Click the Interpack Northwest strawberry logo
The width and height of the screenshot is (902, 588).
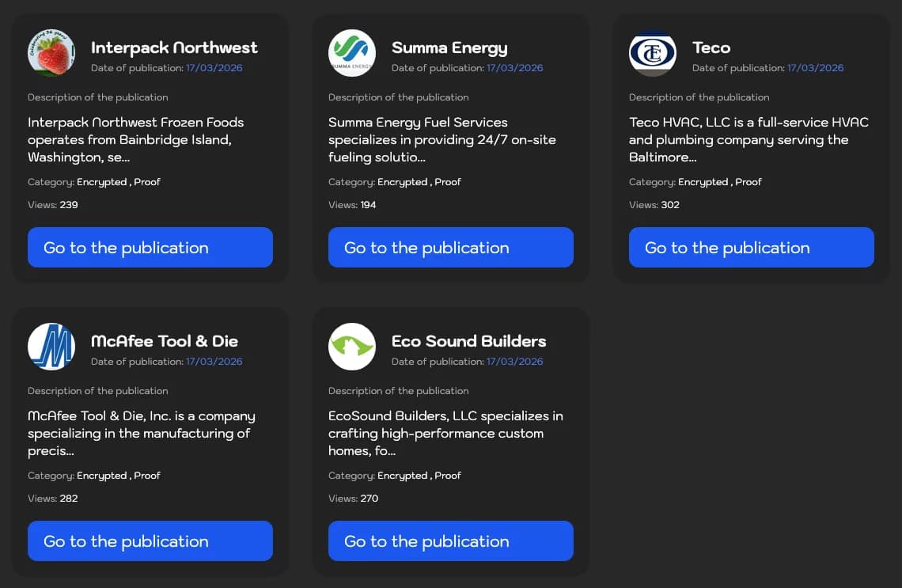(x=51, y=53)
